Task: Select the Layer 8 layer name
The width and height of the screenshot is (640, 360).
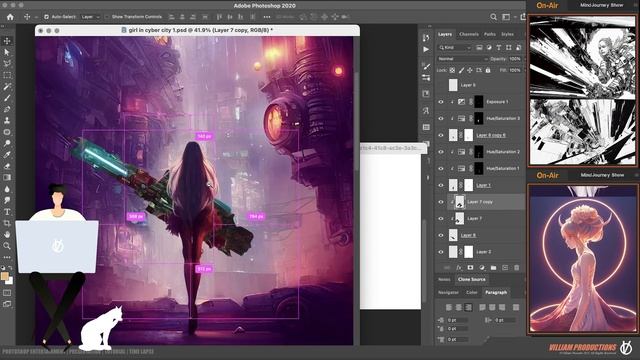Action: click(x=468, y=235)
